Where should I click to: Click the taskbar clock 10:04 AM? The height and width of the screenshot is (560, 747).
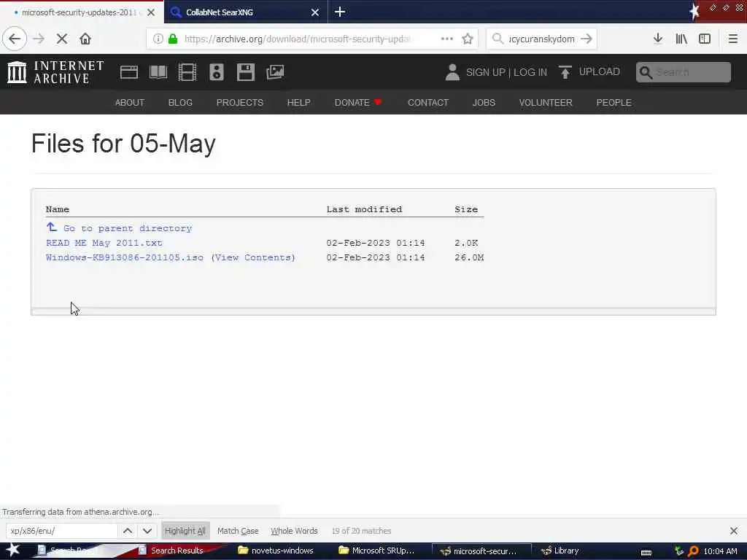(x=720, y=551)
